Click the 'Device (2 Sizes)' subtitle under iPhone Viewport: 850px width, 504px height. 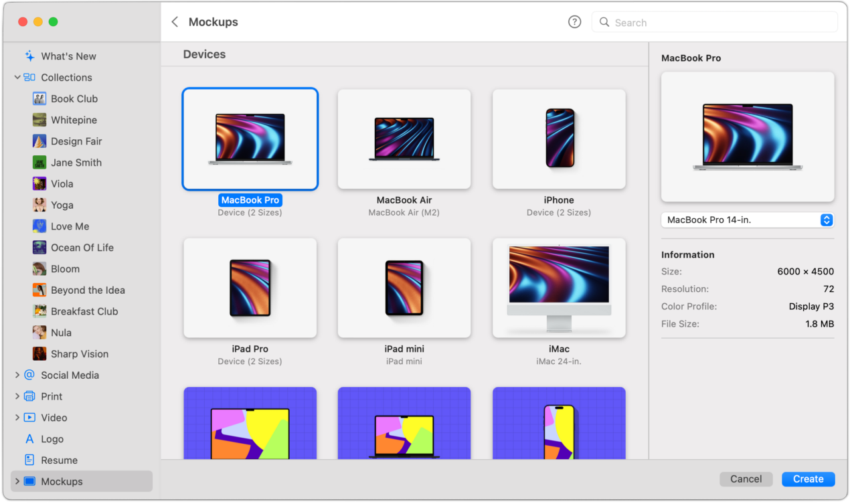coord(559,213)
